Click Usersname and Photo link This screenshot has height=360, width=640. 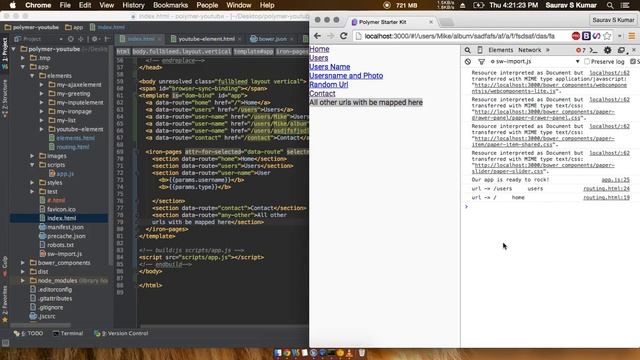(346, 76)
